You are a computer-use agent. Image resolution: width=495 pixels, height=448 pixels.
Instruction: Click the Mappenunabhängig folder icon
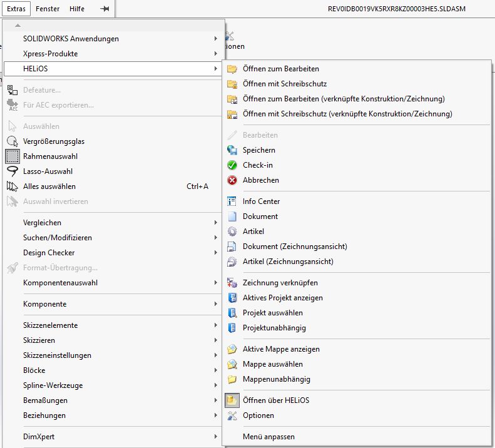[x=232, y=379]
